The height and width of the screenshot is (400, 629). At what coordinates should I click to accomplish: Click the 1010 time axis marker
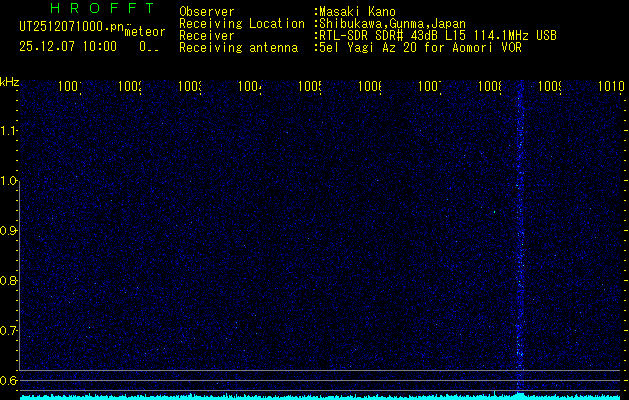[x=610, y=86]
